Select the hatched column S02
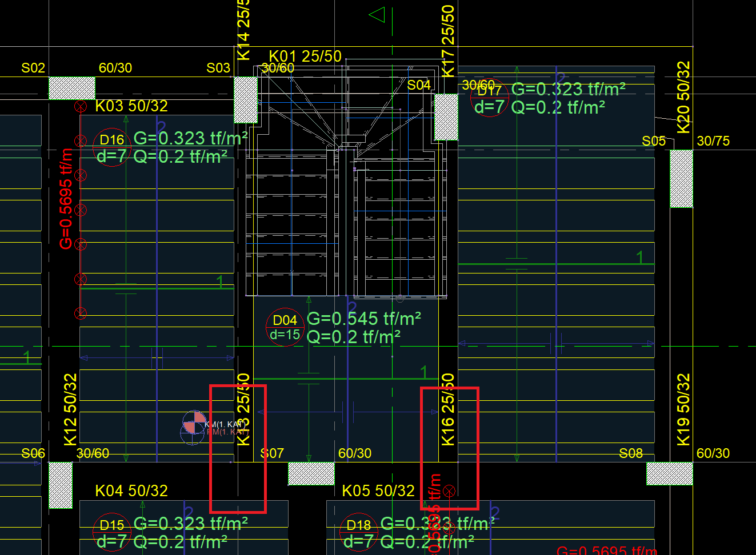 point(72,88)
